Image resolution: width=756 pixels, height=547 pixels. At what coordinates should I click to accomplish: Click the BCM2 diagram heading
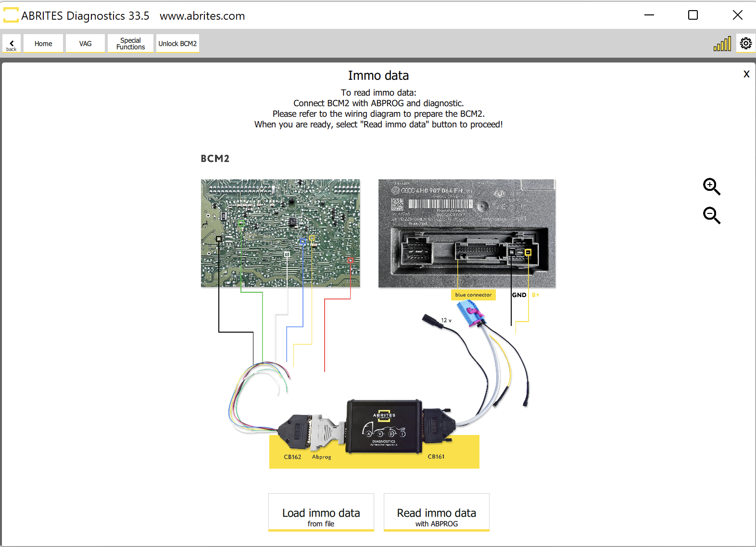click(x=215, y=159)
